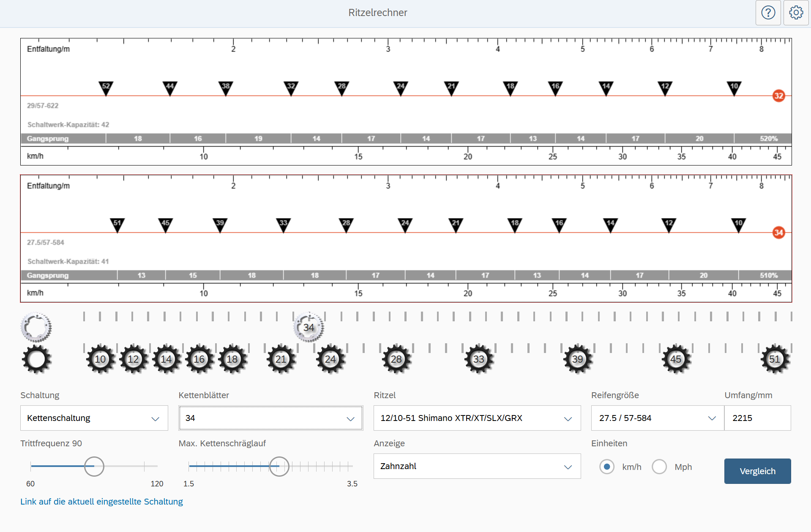This screenshot has height=532, width=811.
Task: Select the Mph radio button
Action: click(659, 467)
